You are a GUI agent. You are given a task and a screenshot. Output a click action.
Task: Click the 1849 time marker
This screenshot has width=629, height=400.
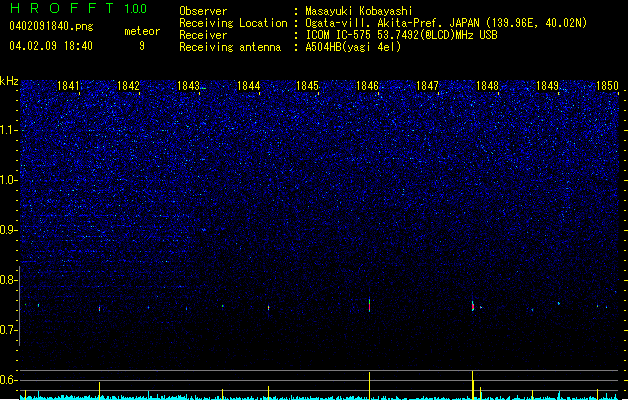(548, 86)
